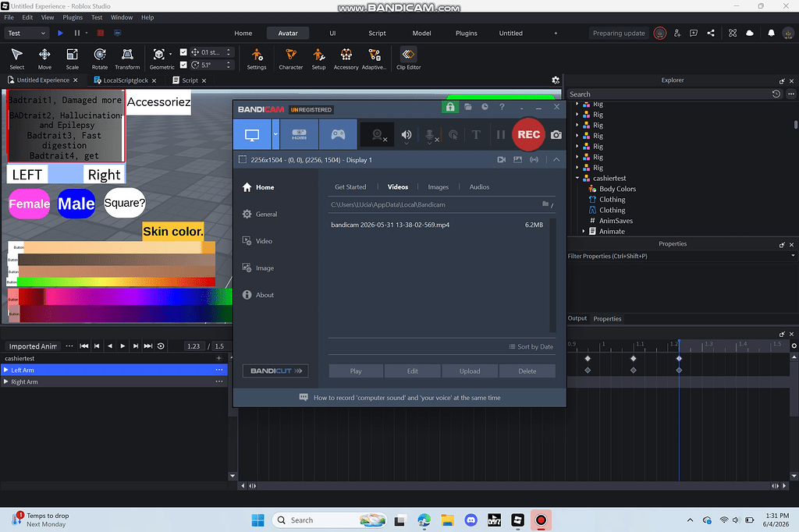The width and height of the screenshot is (799, 532).
Task: Open File Explorer from the taskbar
Action: point(447,520)
